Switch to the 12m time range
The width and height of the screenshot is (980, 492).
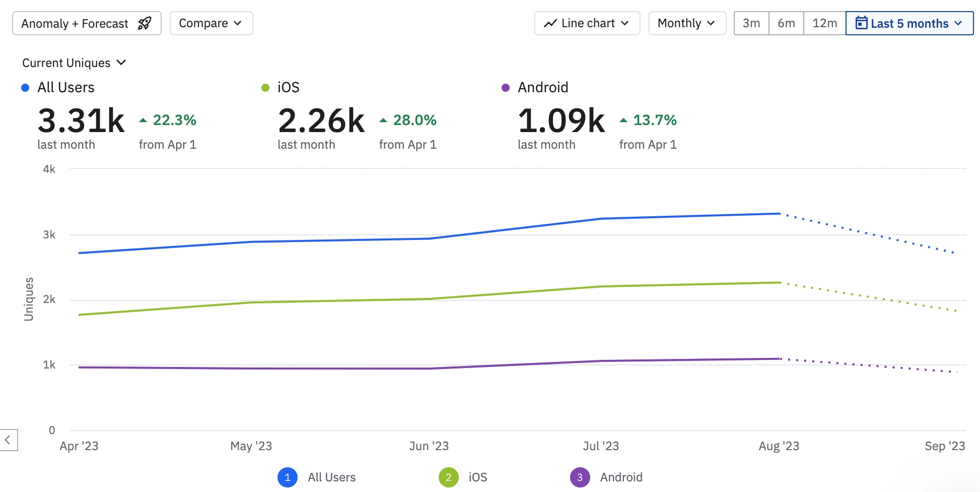tap(825, 23)
